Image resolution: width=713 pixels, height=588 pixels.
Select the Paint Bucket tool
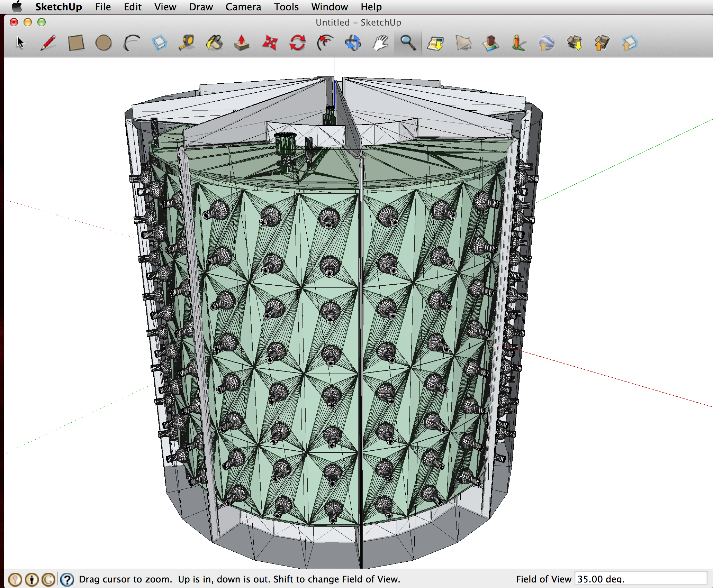(215, 43)
